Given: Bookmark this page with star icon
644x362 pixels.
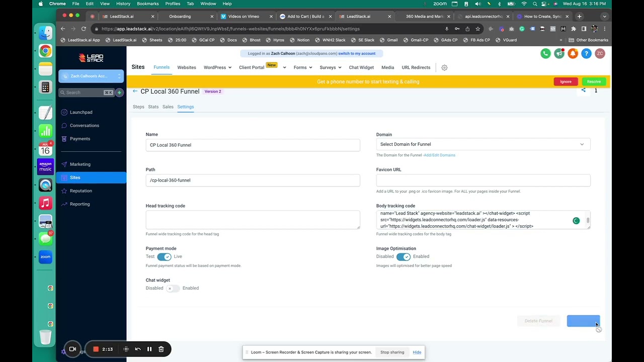Looking at the screenshot, I should pos(478,29).
